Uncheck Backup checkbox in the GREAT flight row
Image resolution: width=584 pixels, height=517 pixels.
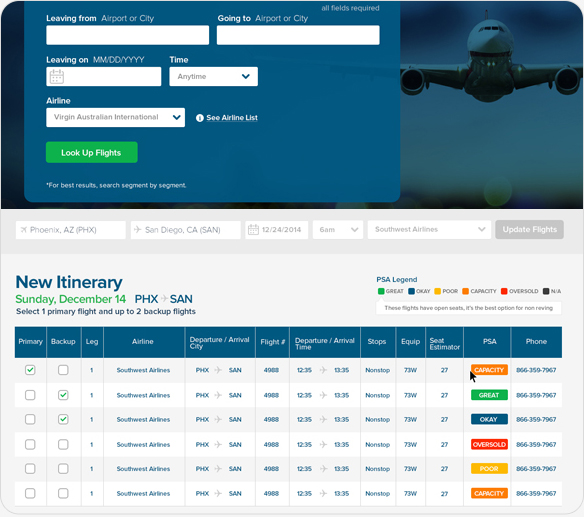(63, 395)
